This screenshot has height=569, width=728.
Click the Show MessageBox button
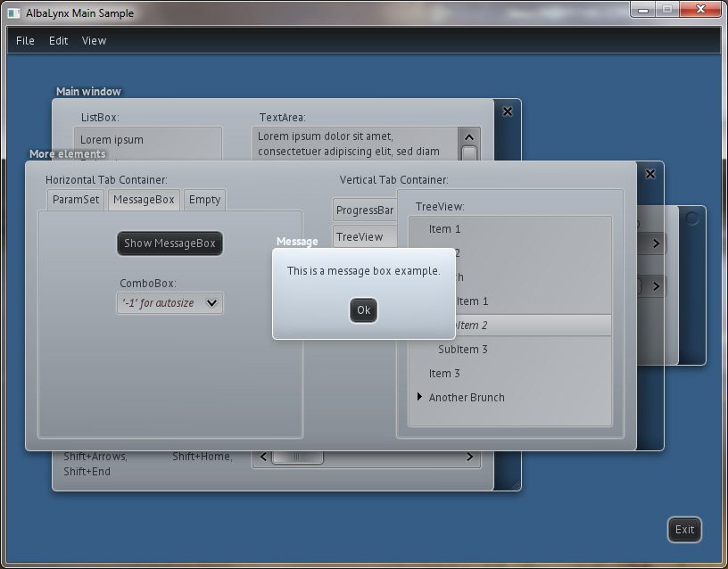tap(170, 243)
